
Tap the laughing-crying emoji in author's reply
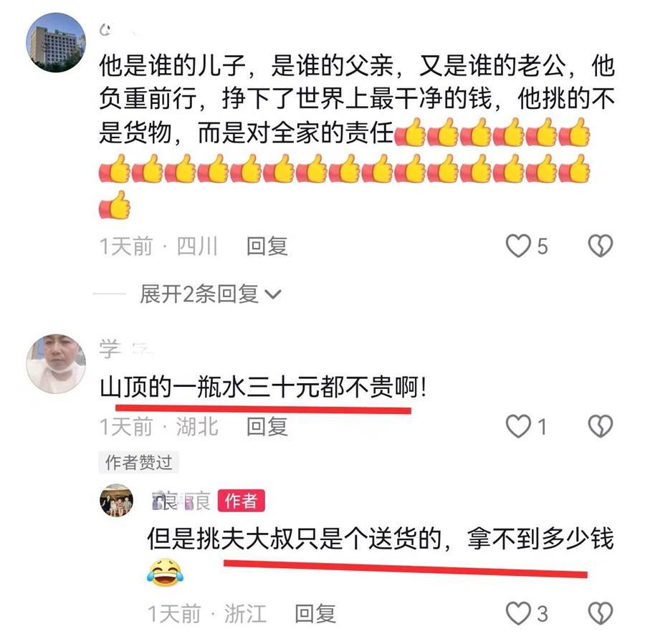[x=165, y=572]
